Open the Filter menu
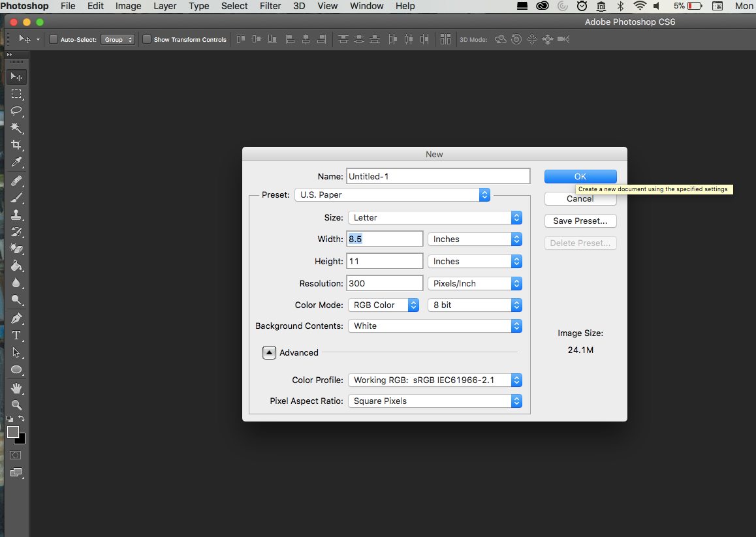 click(270, 6)
